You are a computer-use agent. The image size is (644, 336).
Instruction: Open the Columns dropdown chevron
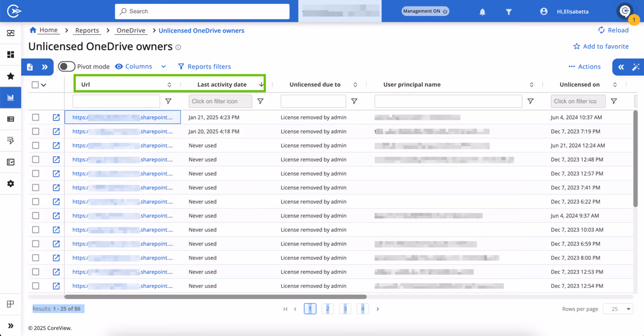coord(163,66)
